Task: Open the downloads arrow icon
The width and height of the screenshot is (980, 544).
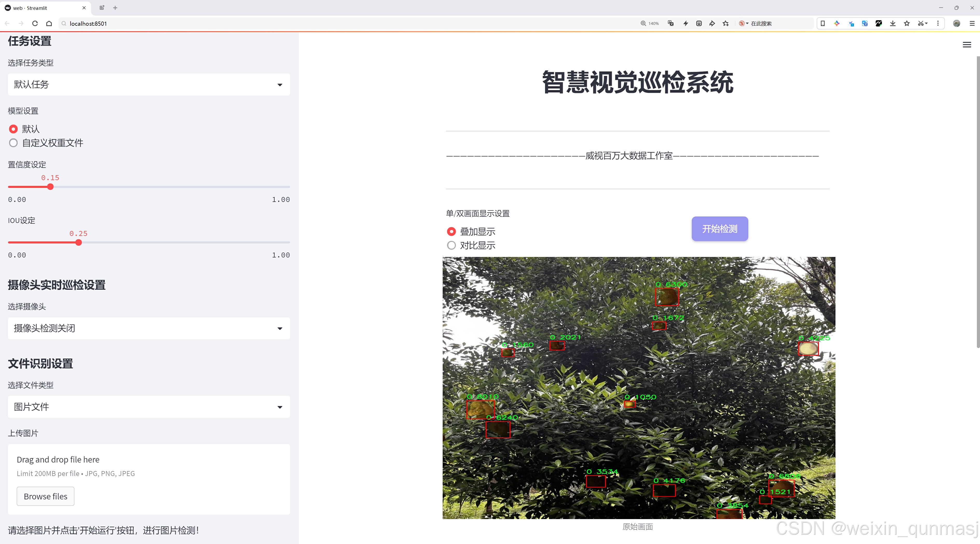Action: (893, 23)
